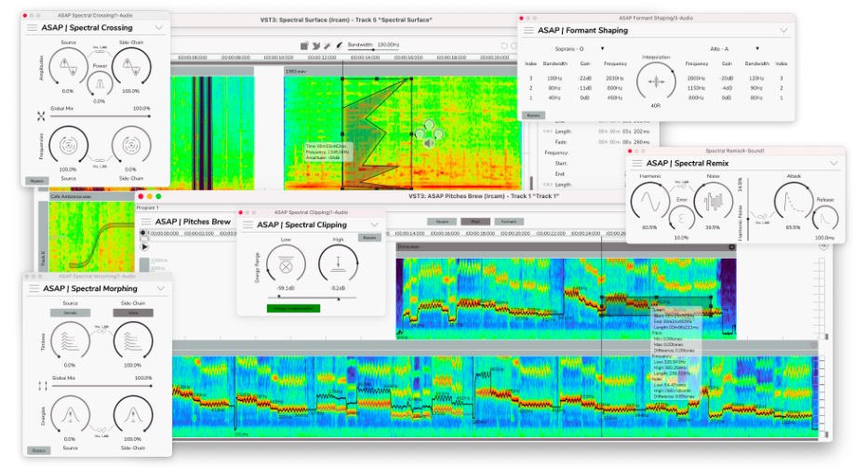
Task: Click the High energy knob in Spectral Clipping
Action: [x=339, y=263]
